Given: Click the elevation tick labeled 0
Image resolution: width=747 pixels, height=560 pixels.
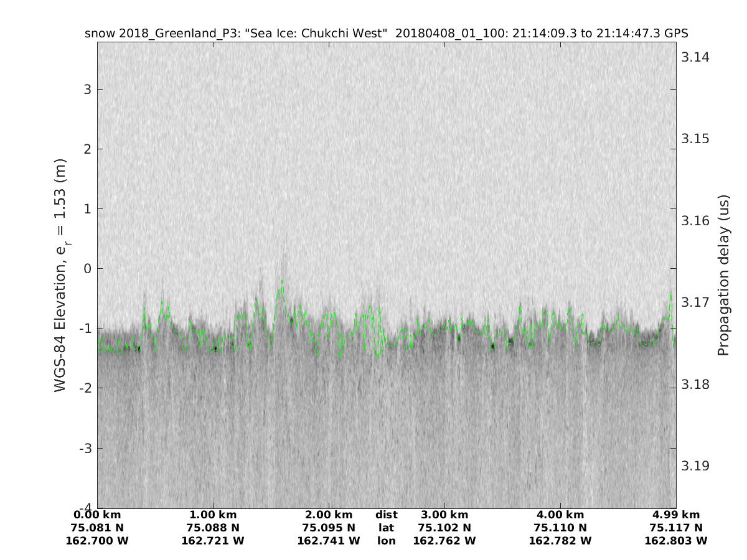Looking at the screenshot, I should coord(88,268).
